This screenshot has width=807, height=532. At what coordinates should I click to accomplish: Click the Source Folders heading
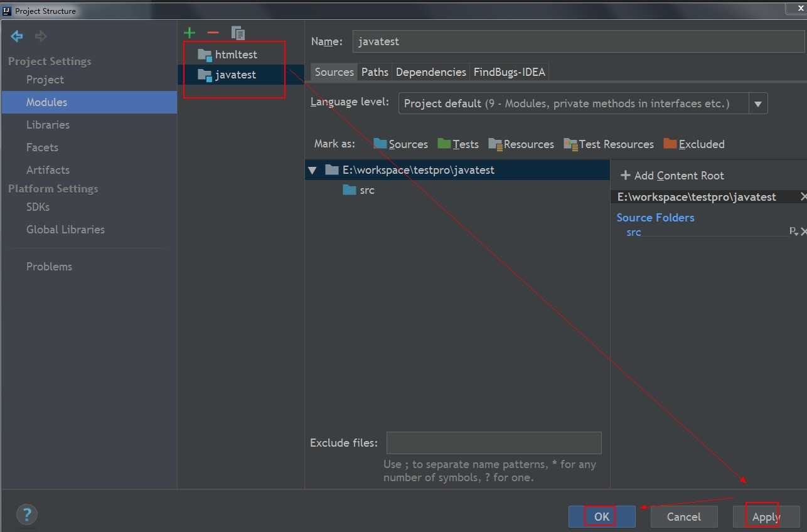(655, 218)
